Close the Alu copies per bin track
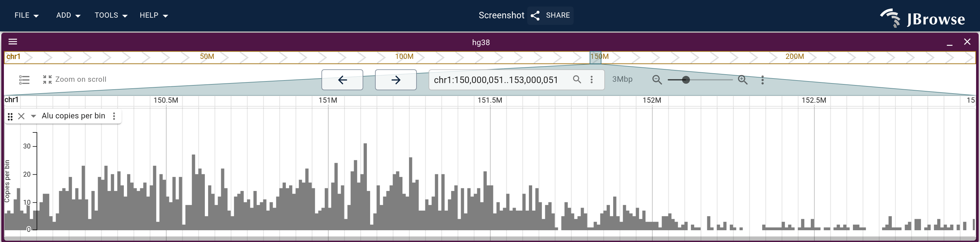Image resolution: width=980 pixels, height=242 pixels. coord(21,116)
